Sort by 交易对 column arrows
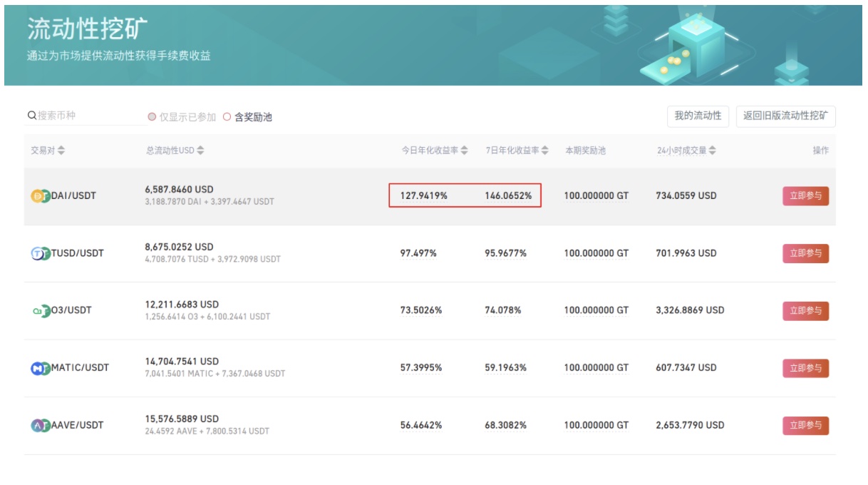Screen dimensions: 868x485 tap(61, 150)
